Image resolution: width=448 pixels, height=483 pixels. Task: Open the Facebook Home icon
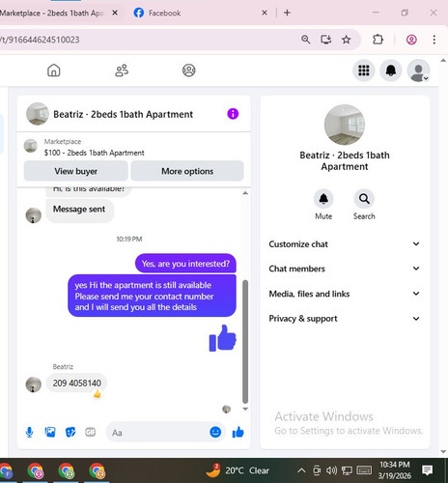(54, 71)
